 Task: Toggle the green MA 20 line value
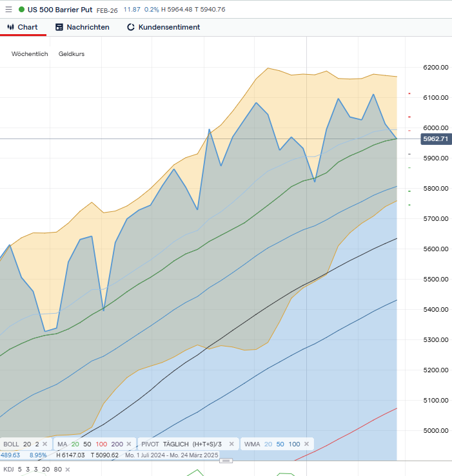coord(75,444)
